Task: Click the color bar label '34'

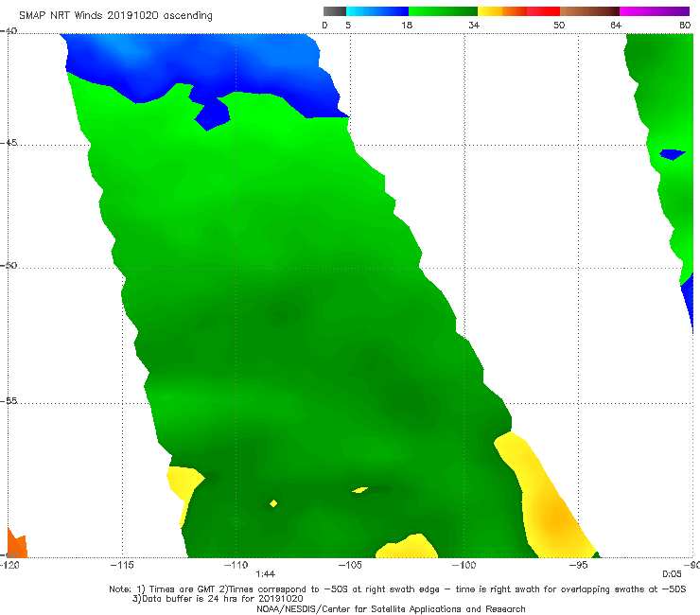Action: pyautogui.click(x=474, y=25)
